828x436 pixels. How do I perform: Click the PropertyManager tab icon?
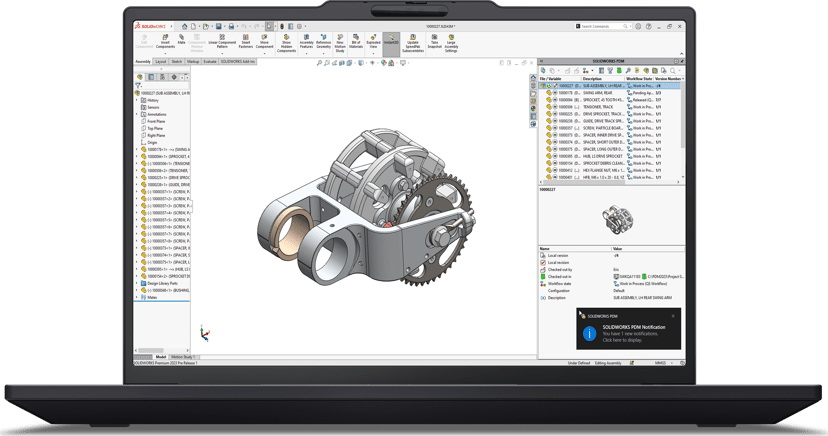pos(151,77)
